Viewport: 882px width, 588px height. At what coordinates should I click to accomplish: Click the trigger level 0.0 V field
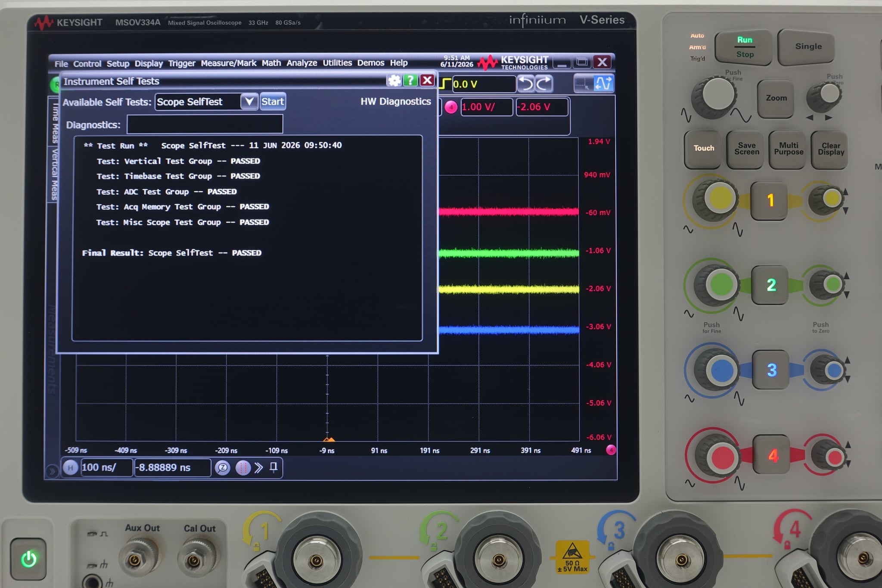[x=483, y=84]
